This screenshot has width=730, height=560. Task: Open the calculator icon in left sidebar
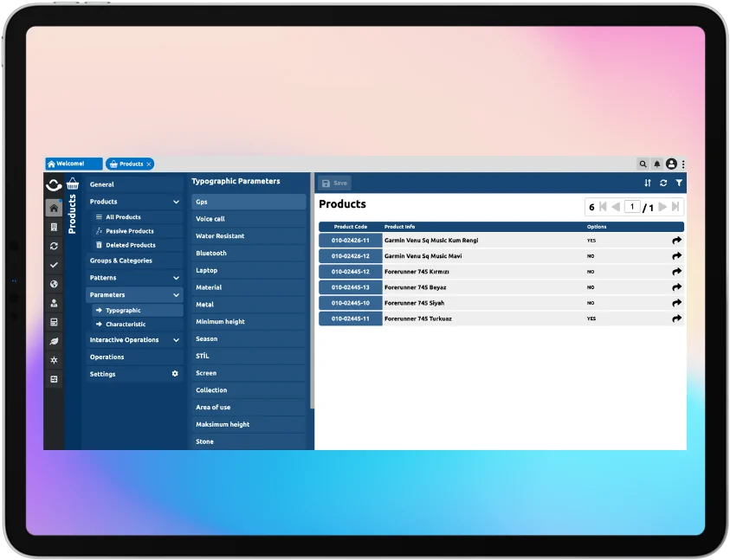point(54,322)
